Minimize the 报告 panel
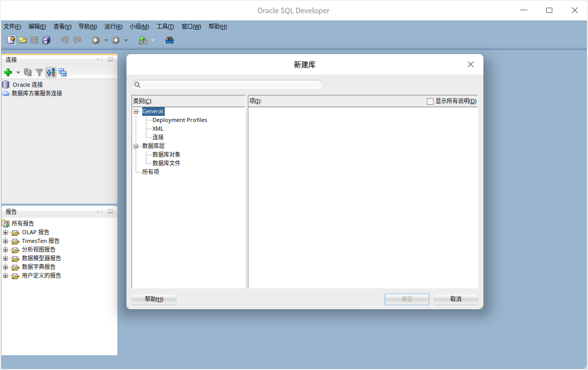 (111, 212)
